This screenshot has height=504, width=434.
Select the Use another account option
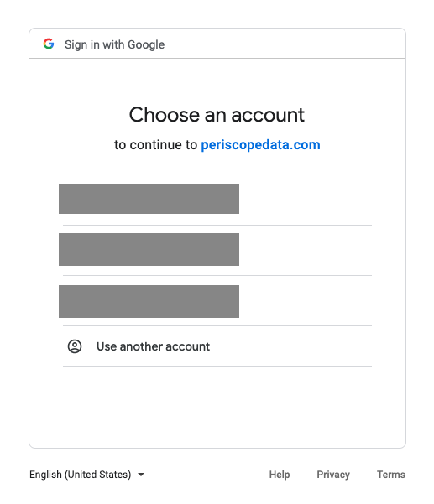click(x=217, y=346)
